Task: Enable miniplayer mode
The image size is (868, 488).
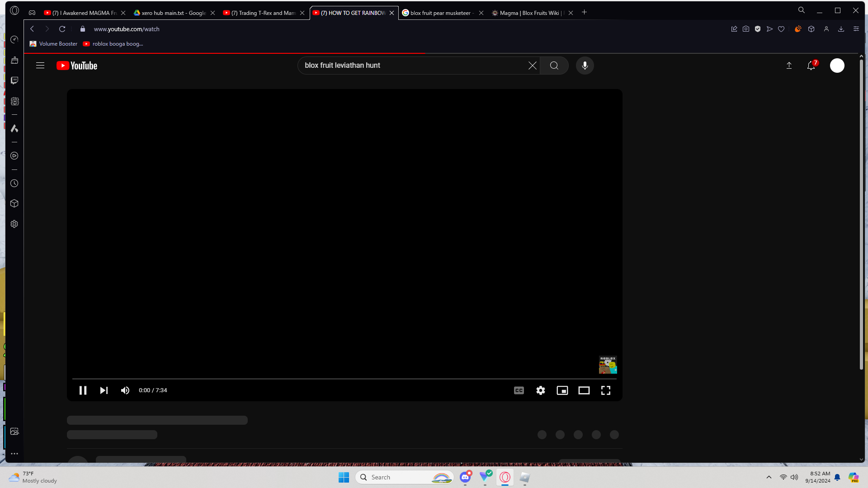Action: (562, 390)
